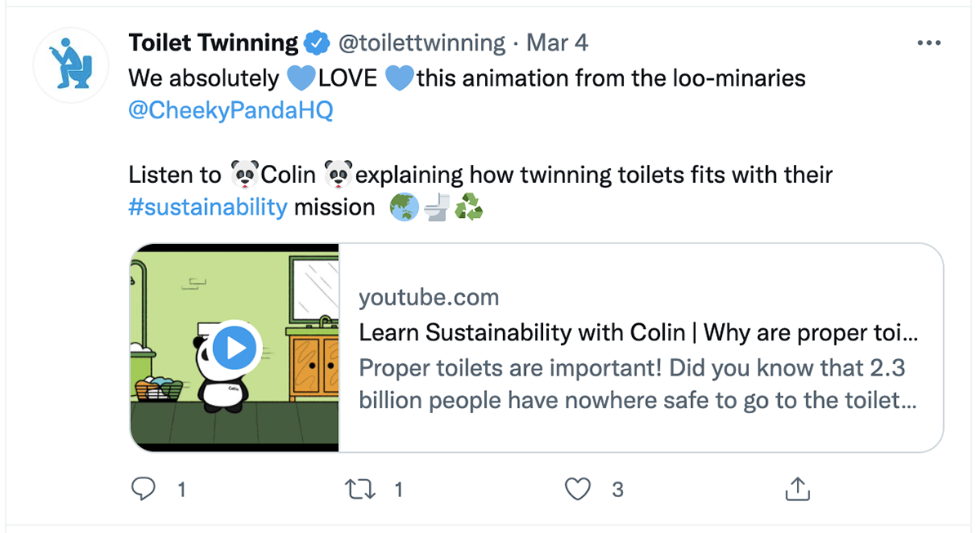Like the tweet with heart icon
The height and width of the screenshot is (533, 980).
coord(577,490)
